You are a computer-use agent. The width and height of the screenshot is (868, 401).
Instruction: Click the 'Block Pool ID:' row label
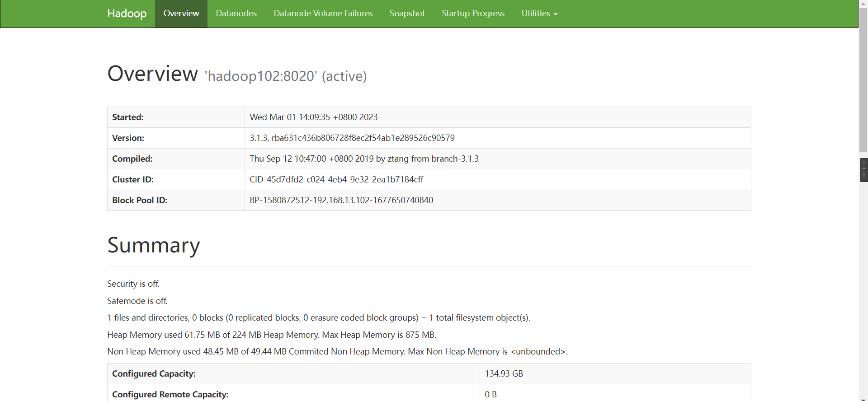140,200
